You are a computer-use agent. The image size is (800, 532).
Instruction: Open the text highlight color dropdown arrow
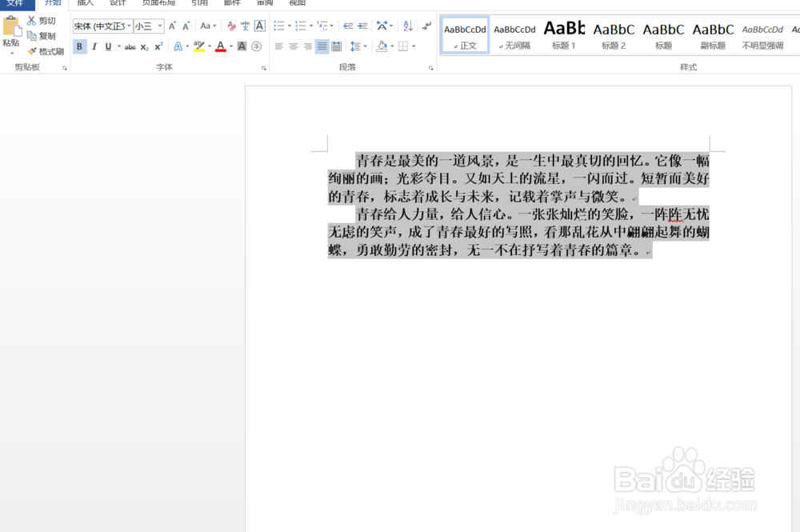tap(209, 46)
